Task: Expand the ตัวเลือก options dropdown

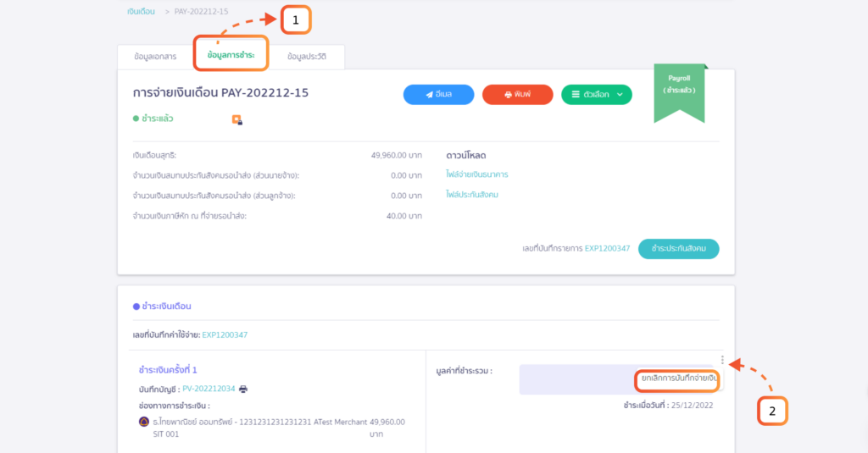Action: (597, 95)
